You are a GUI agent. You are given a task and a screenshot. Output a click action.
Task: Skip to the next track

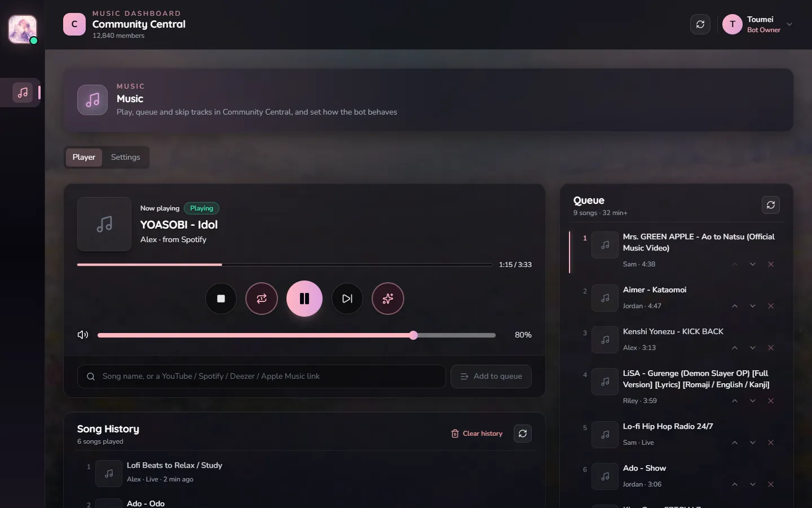click(x=347, y=299)
